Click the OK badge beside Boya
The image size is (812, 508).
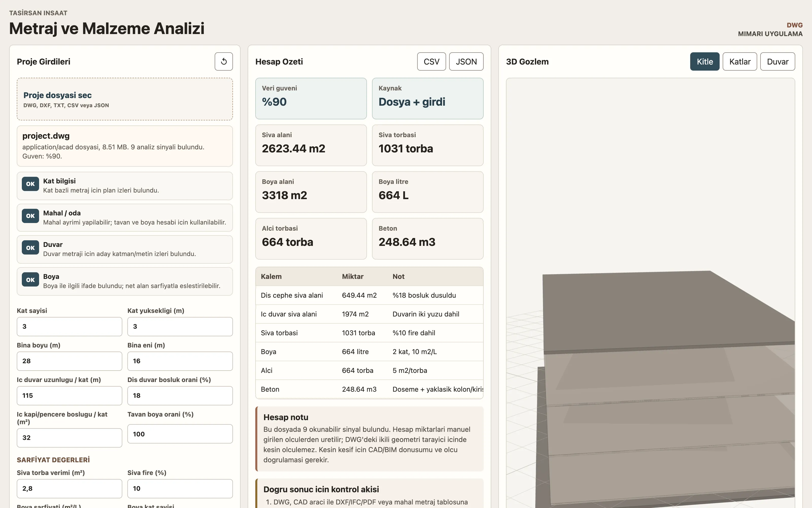30,280
